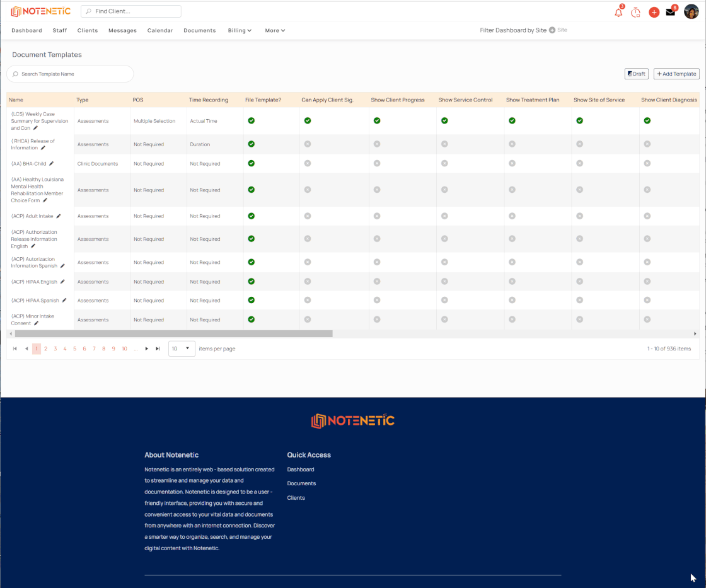This screenshot has height=588, width=706.
Task: Toggle File Template check for (RHCA) Release row
Action: (252, 144)
